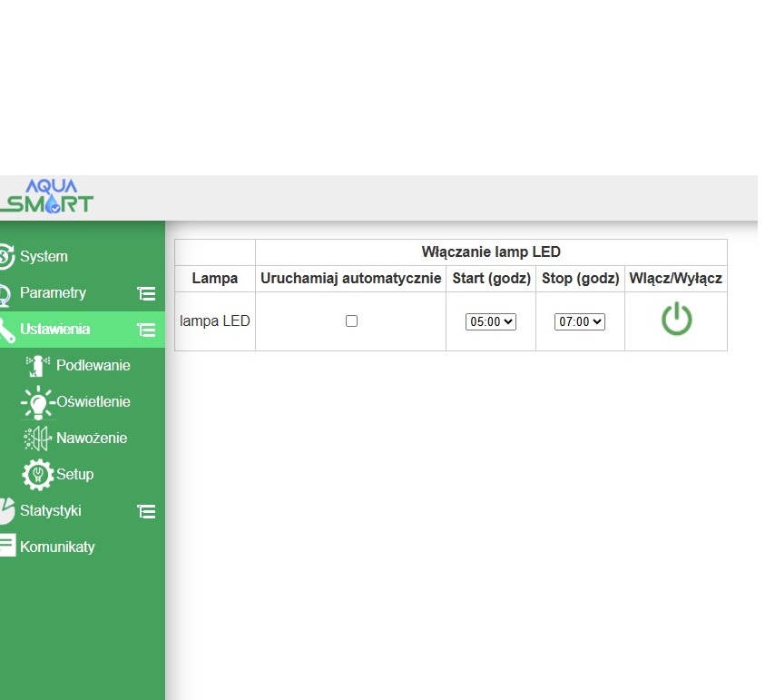
Task: Click the Włącz/Wyłącz column header
Action: click(x=676, y=279)
